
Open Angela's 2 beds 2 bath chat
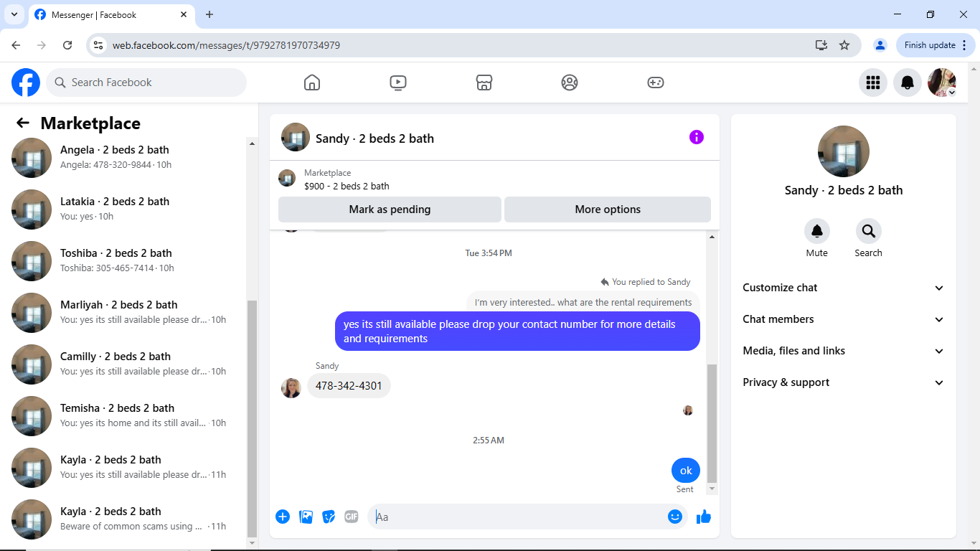(x=123, y=157)
